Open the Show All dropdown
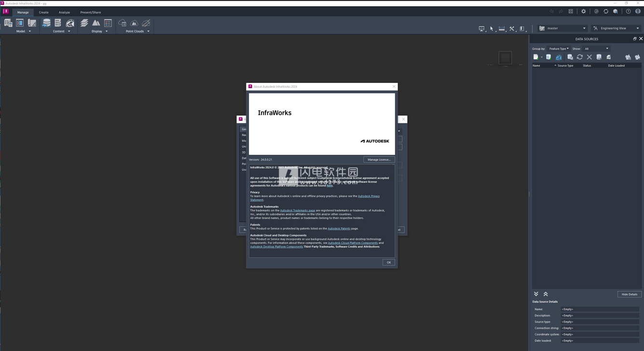 596,49
